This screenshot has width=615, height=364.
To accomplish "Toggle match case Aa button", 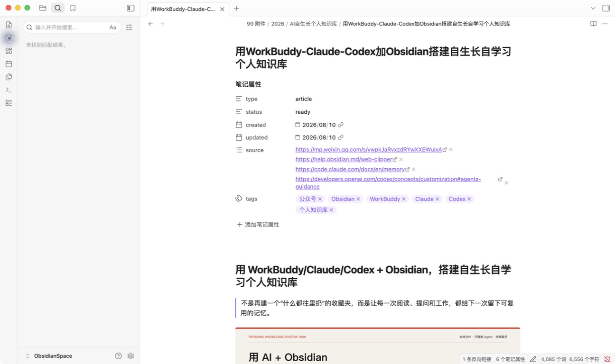I will [x=112, y=27].
